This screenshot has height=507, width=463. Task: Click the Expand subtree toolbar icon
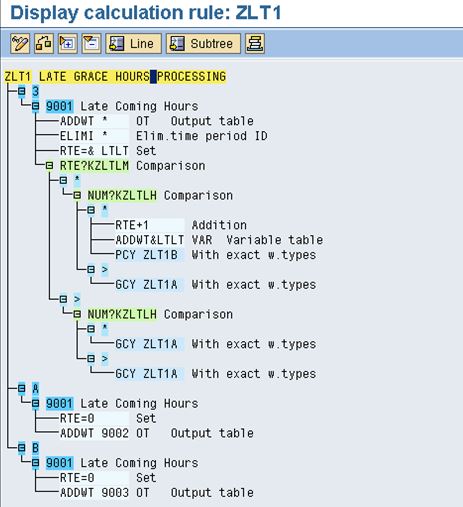click(x=68, y=43)
